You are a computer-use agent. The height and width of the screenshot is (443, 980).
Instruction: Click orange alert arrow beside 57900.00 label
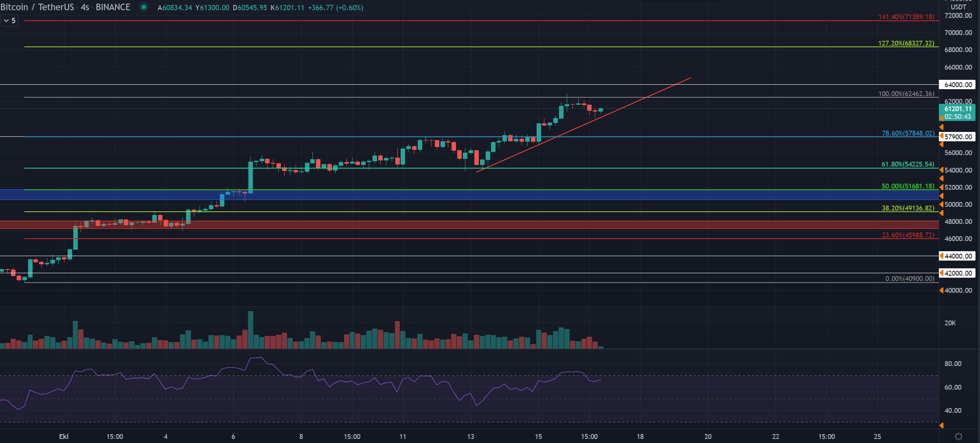click(x=941, y=136)
